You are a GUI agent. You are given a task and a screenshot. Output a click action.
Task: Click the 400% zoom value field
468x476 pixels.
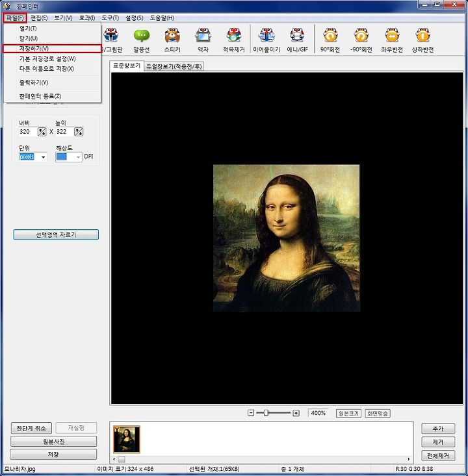tap(318, 413)
